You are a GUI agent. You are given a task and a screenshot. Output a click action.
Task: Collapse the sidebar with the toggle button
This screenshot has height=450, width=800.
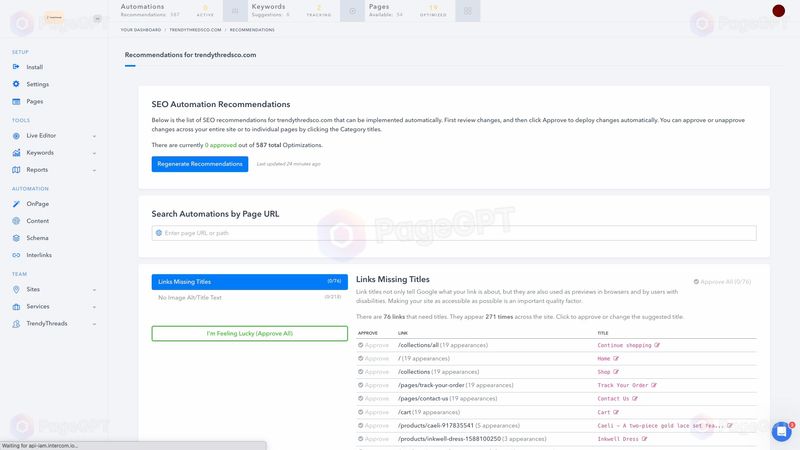97,18
